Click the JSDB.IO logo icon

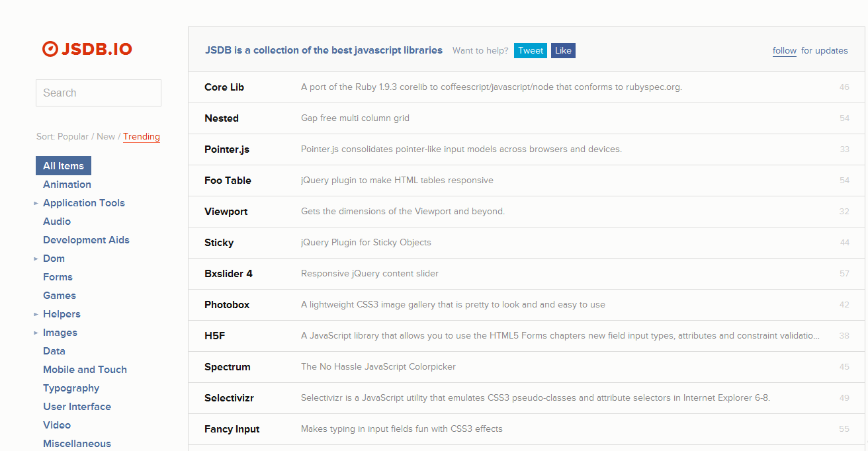point(50,49)
